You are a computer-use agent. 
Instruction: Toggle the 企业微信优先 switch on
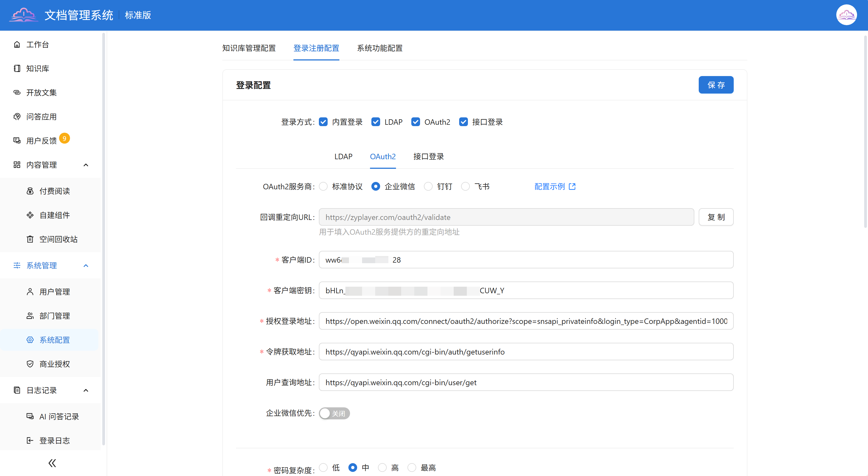click(x=334, y=413)
